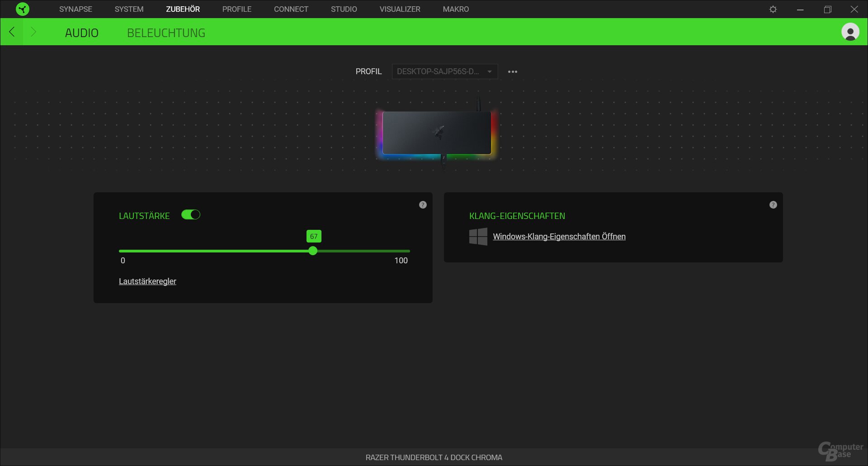Show help for Klang-Eigenschaften panel
868x466 pixels.
(773, 205)
